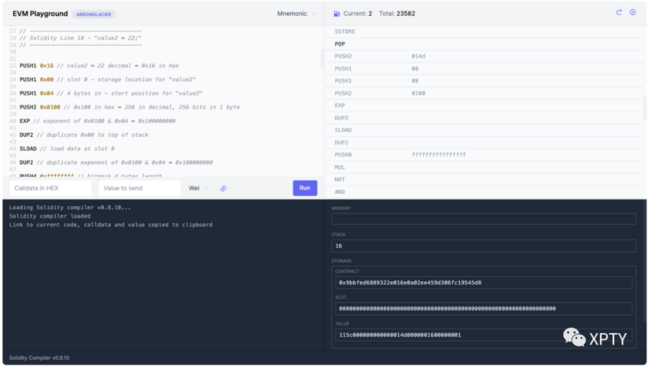648x366 pixels.
Task: Click the 'Solidity compiler loaded' console line
Action: point(50,216)
